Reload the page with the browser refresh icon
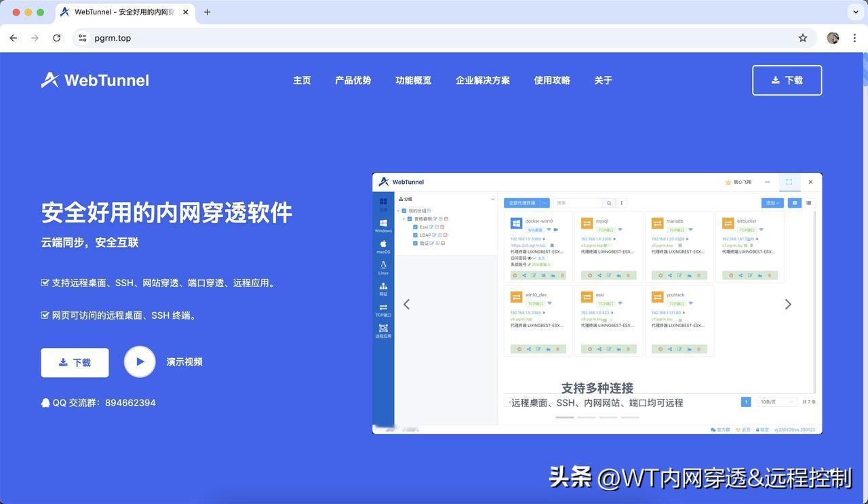 pyautogui.click(x=57, y=38)
